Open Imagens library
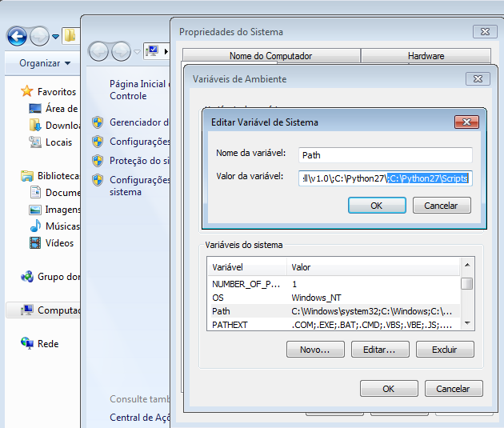The height and width of the screenshot is (428, 504). (x=54, y=210)
